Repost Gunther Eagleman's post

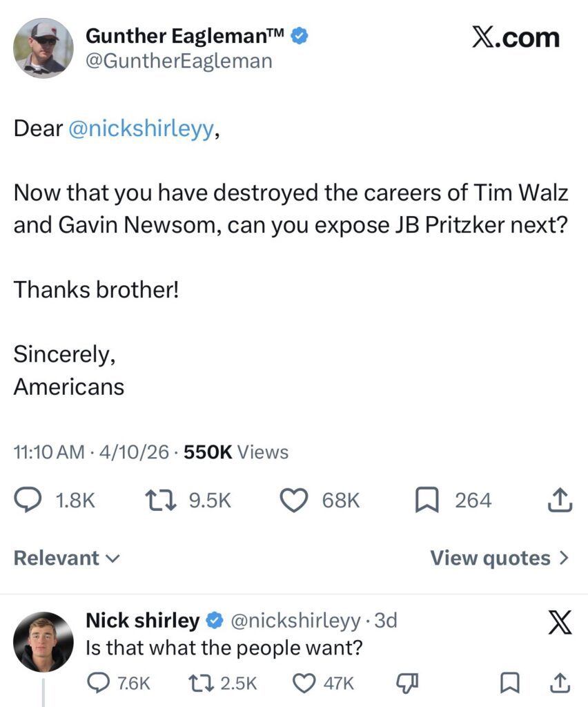click(159, 501)
